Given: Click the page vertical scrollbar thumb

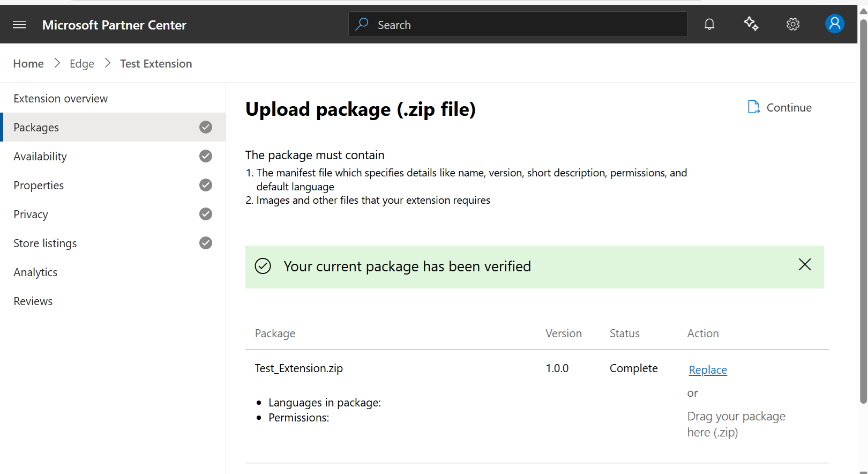Looking at the screenshot, I should tap(863, 211).
